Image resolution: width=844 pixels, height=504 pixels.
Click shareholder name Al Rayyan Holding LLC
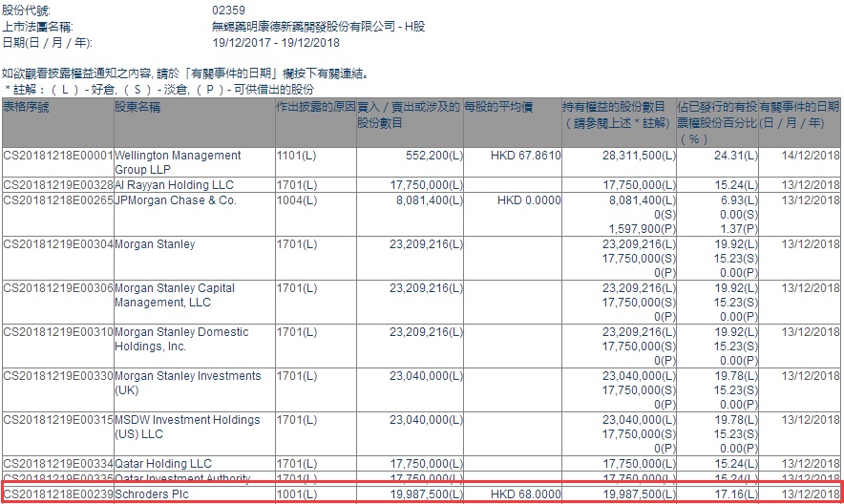pyautogui.click(x=174, y=185)
